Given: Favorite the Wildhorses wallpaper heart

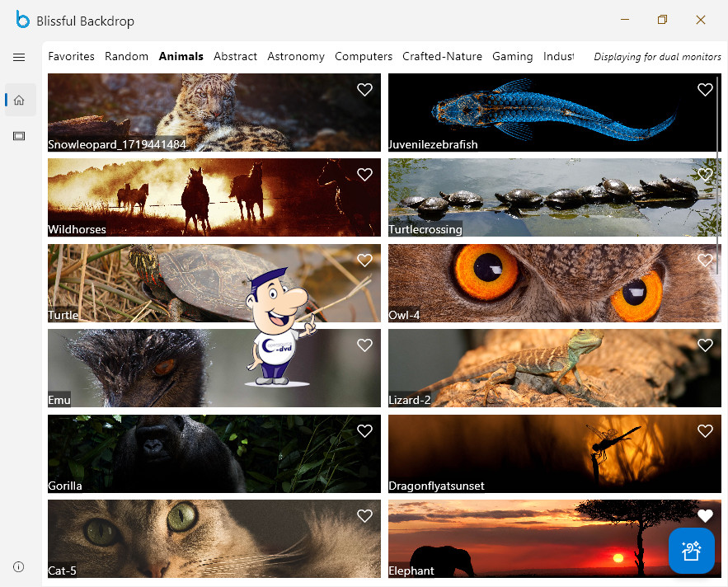Looking at the screenshot, I should [x=364, y=175].
